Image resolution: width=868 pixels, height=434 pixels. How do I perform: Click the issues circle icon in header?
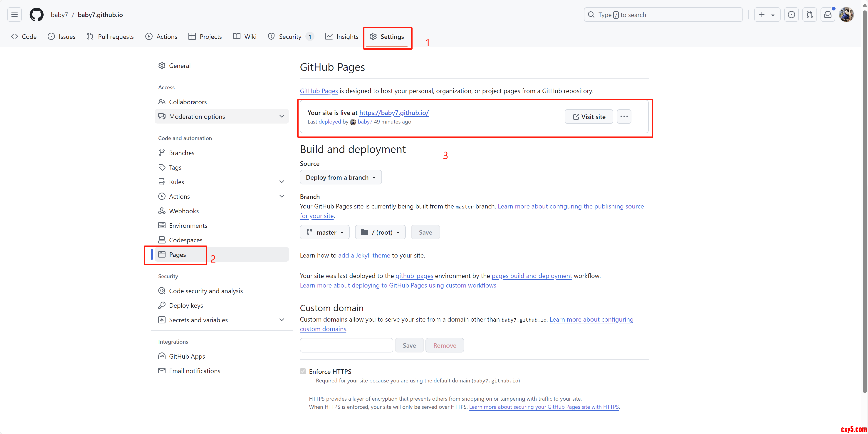coord(791,15)
